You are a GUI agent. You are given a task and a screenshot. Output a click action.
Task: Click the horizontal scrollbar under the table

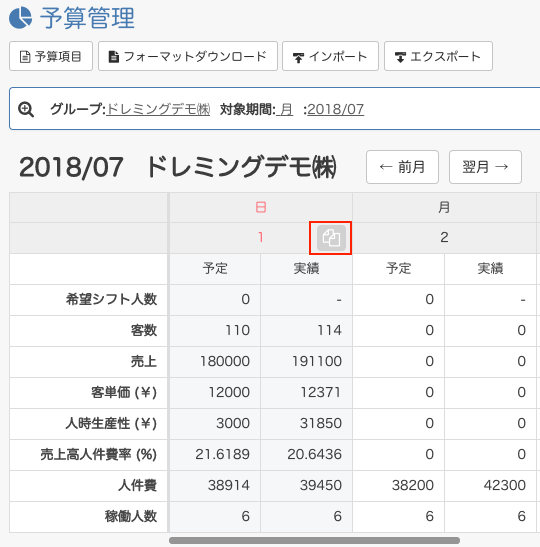click(x=314, y=540)
